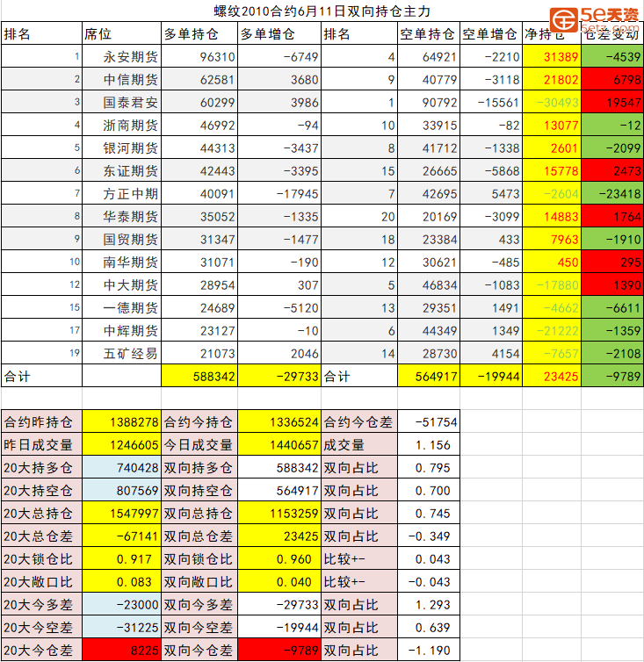This screenshot has height=662, width=644.
Task: Select 今日成交量 value 1440657
Action: tap(279, 444)
